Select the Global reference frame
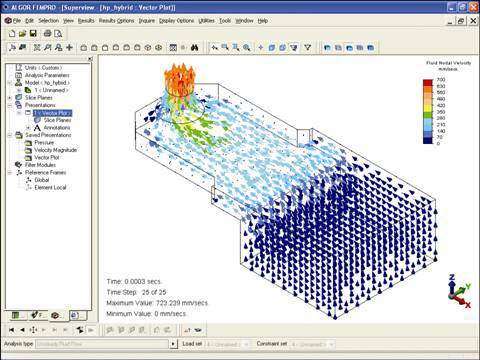 [42, 180]
